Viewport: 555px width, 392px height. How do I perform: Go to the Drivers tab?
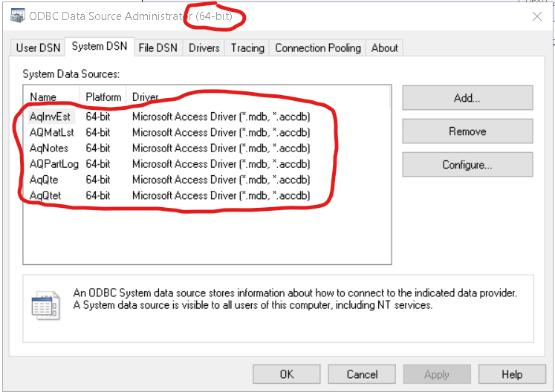tap(204, 48)
